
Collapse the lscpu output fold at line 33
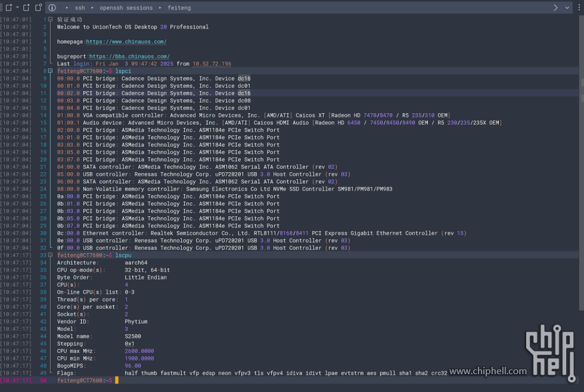coord(50,255)
